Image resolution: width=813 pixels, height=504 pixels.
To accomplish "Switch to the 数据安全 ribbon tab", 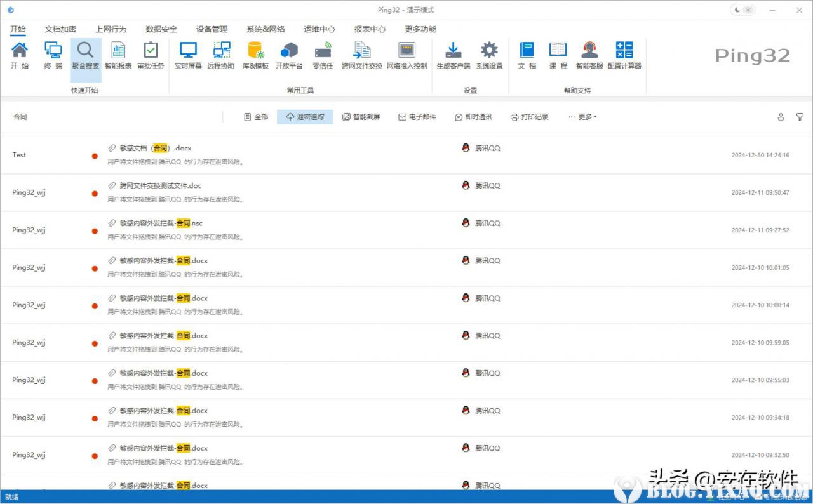I will coord(161,29).
